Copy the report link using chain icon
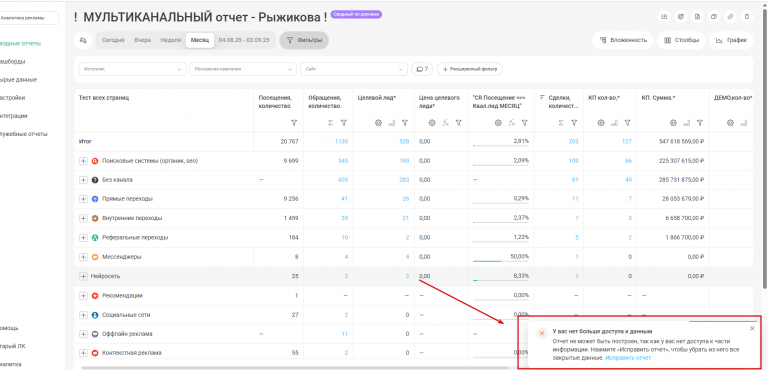 (730, 17)
